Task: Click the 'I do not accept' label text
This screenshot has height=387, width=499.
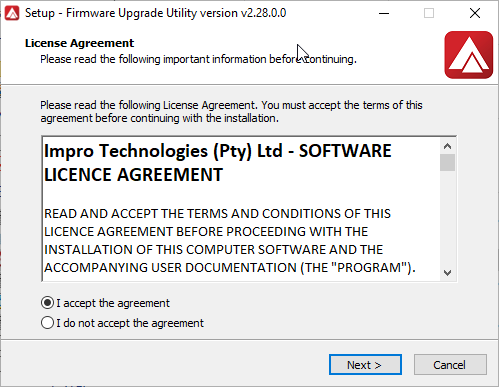Action: pyautogui.click(x=130, y=323)
